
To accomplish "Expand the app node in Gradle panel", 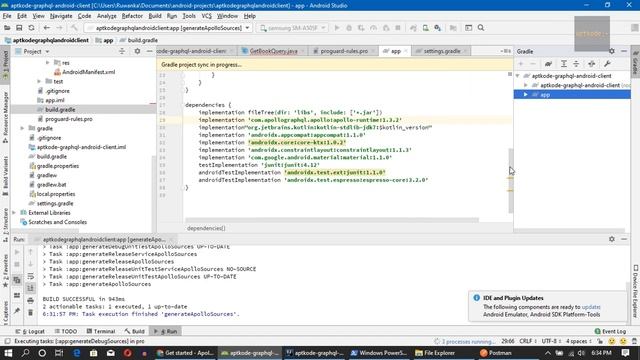I will pyautogui.click(x=526, y=95).
